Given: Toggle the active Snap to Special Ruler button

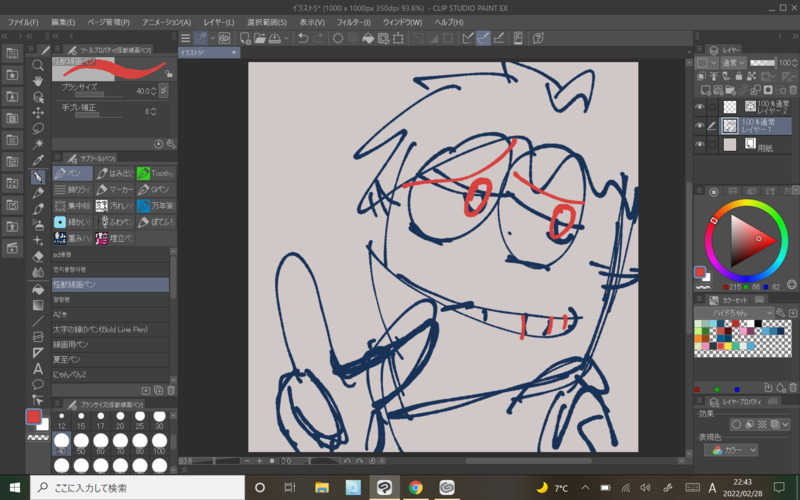Looking at the screenshot, I should tap(483, 38).
